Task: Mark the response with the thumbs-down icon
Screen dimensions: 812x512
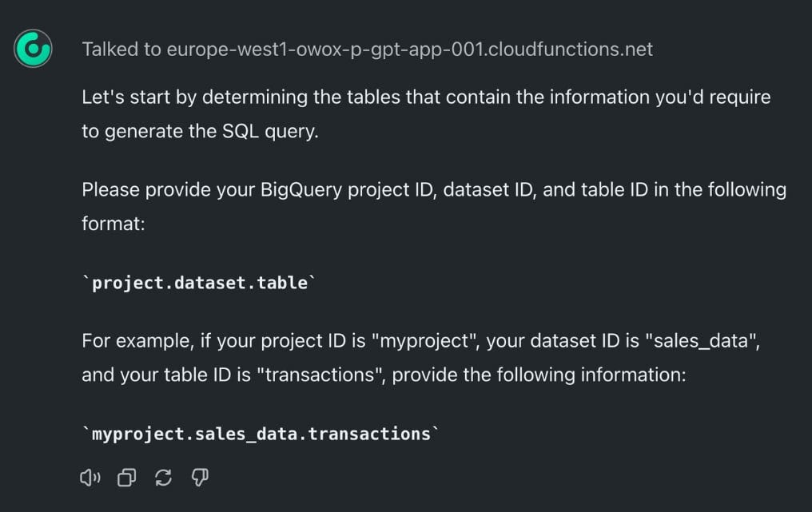Action: [200, 478]
